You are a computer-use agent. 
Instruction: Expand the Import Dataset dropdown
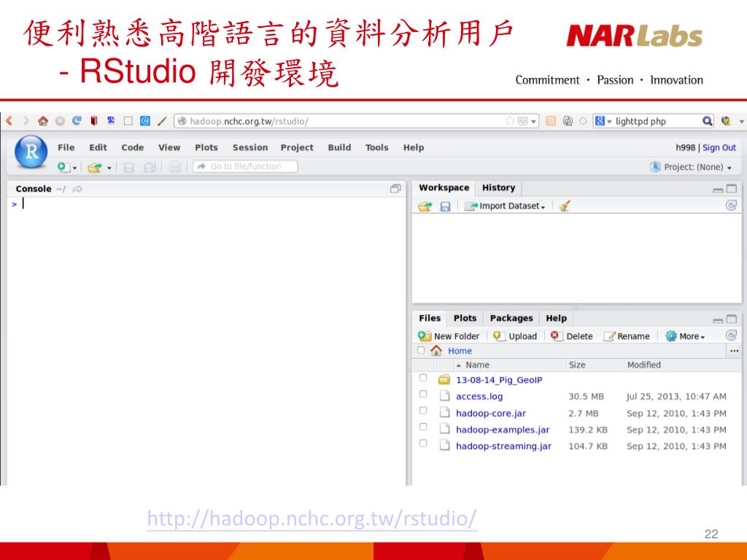(x=505, y=206)
